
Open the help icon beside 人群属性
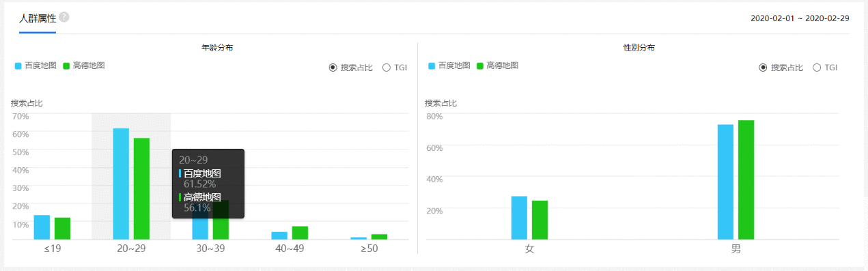pyautogui.click(x=64, y=17)
